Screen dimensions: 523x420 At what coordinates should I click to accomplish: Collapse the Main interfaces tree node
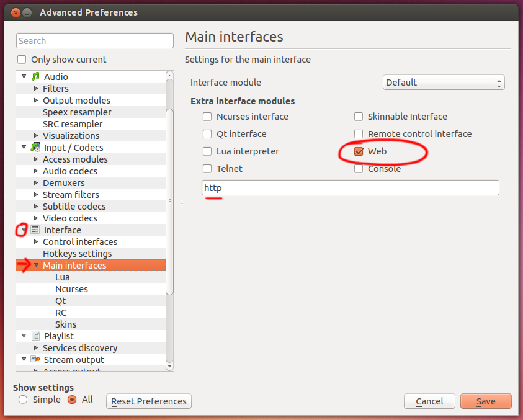click(36, 266)
